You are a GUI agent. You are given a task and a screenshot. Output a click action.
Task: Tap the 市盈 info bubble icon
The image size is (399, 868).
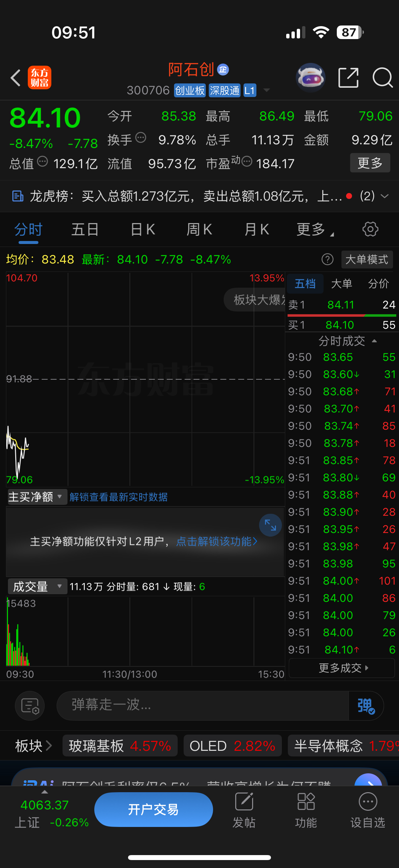247,162
